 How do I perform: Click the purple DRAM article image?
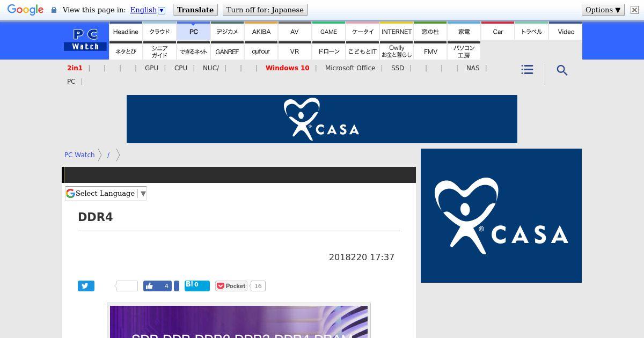pyautogui.click(x=239, y=322)
